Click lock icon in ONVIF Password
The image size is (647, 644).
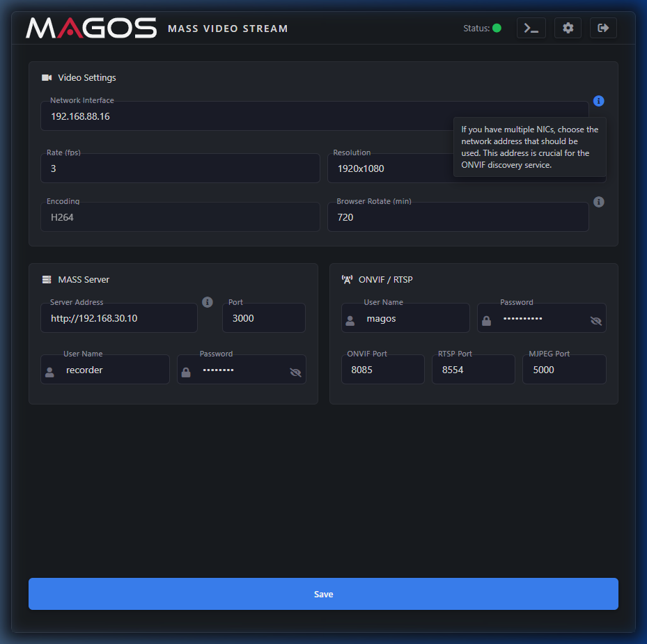coord(487,321)
